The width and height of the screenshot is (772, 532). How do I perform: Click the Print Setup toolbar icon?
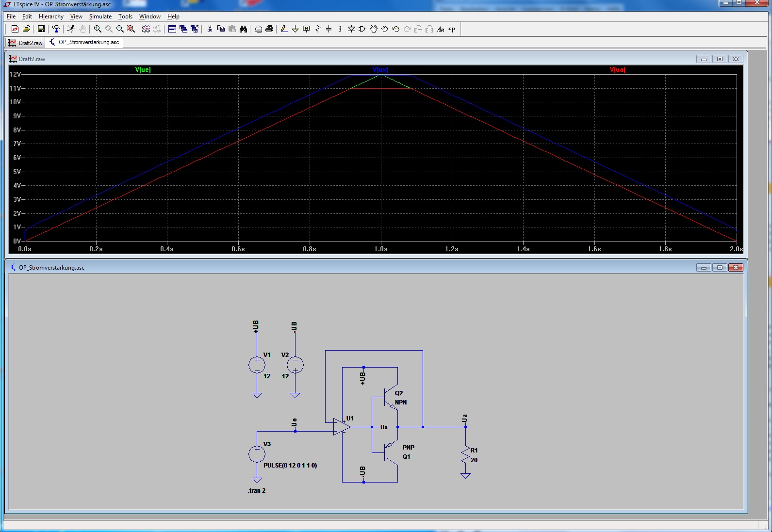coord(258,29)
